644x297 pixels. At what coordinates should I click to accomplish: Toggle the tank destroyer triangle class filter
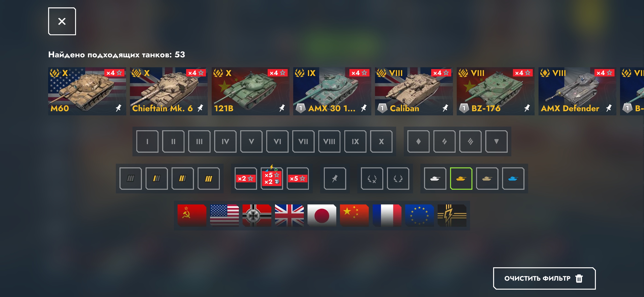click(496, 142)
